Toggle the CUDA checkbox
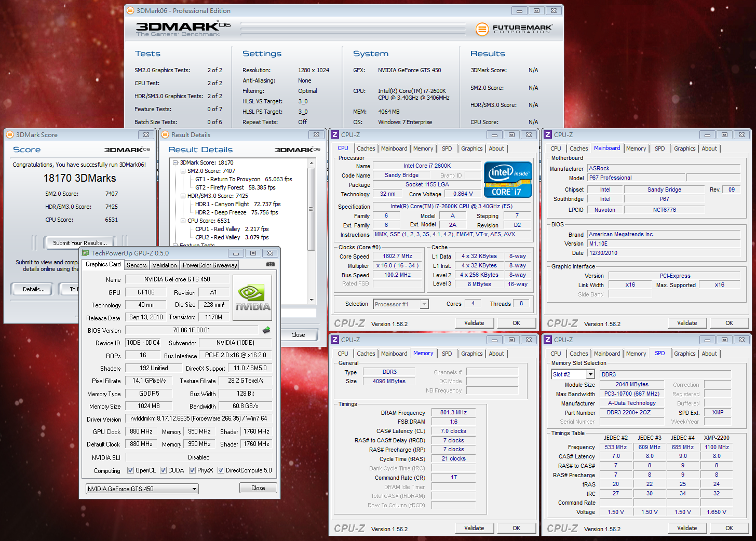Screen dimensions: 756x541 click(x=164, y=470)
